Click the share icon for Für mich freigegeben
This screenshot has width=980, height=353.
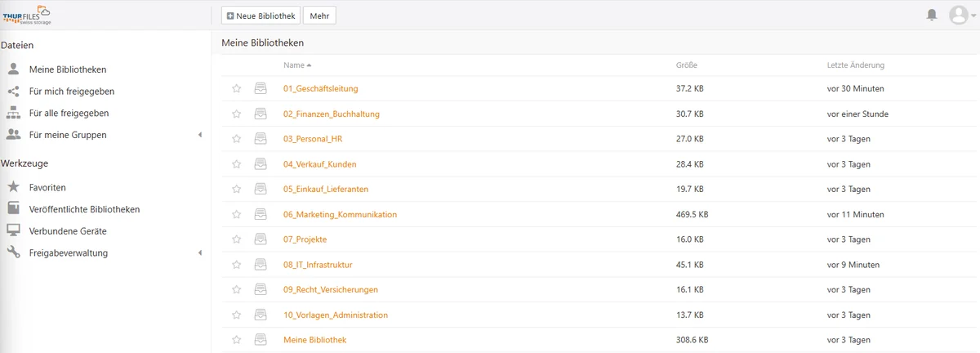[13, 92]
